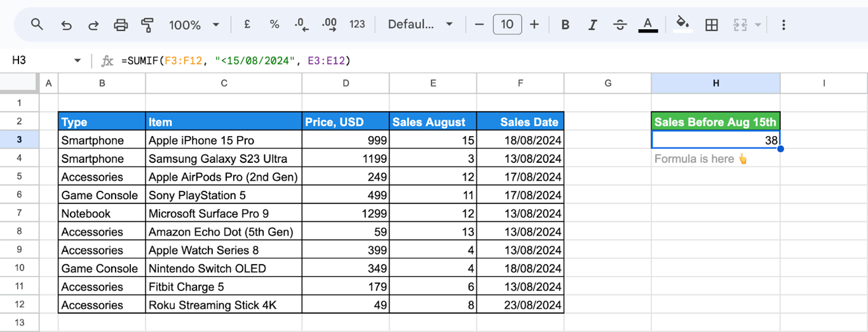Open the borders tool
This screenshot has height=332, width=868.
pos(712,25)
